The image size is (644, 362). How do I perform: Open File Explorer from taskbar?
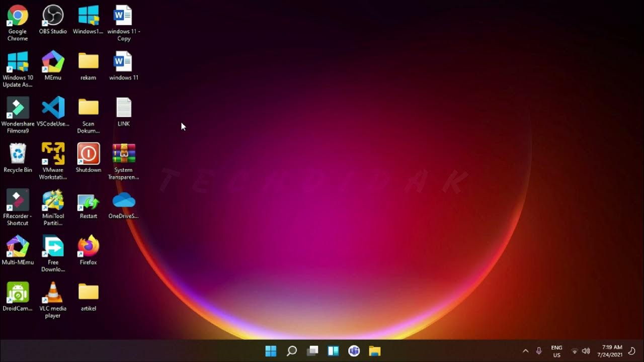point(375,351)
